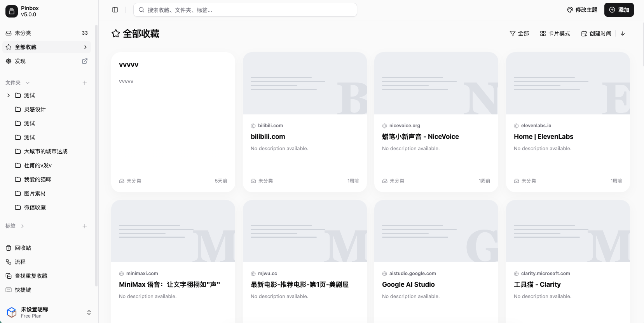Click the keyboard icon for 快捷键

(x=9, y=290)
